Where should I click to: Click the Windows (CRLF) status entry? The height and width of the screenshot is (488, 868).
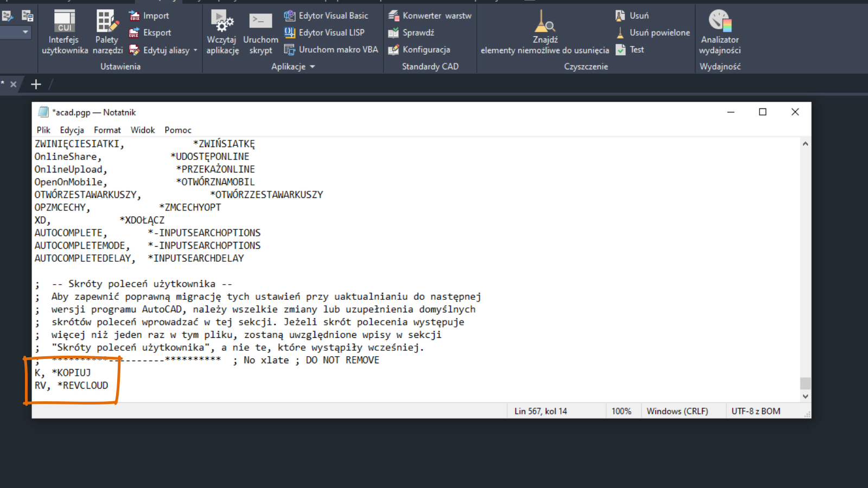point(678,411)
